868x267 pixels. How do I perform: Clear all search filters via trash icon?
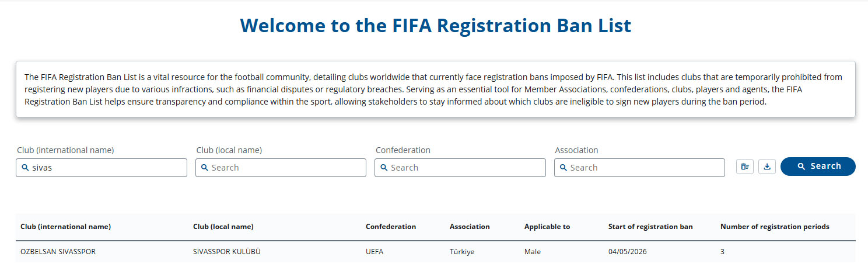coord(745,167)
